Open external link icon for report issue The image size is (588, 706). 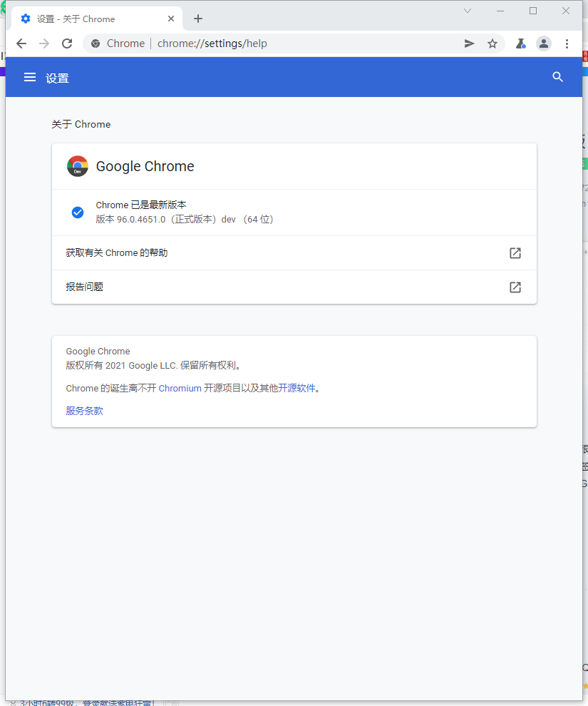pos(515,287)
